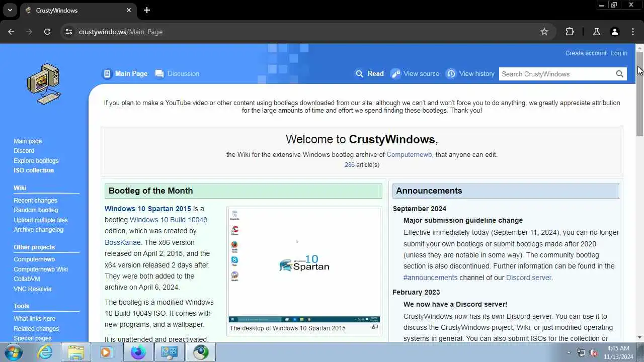Switch to the Discussion tab
644x362 pixels.
178,74
